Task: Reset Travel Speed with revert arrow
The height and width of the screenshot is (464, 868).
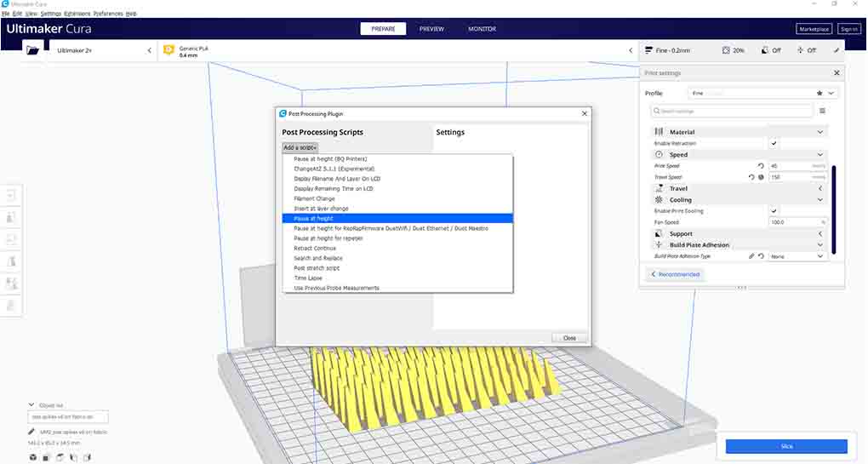Action: (751, 177)
